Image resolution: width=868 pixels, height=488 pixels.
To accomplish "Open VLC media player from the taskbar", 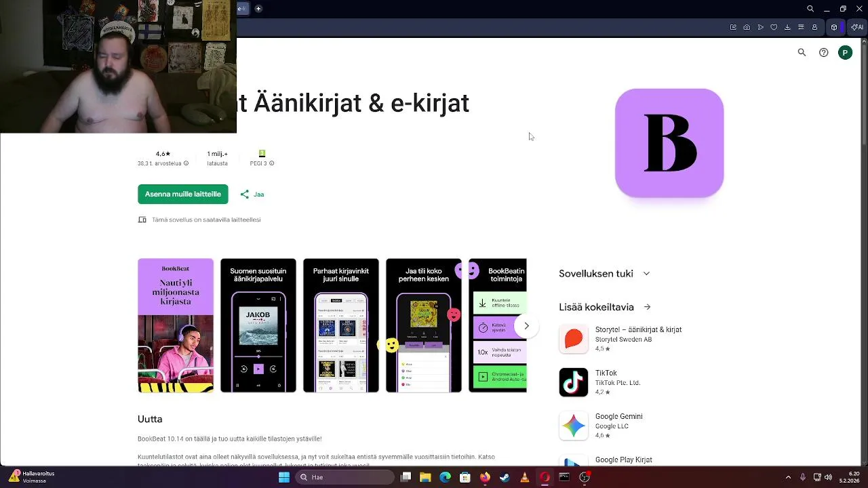I will point(524,477).
